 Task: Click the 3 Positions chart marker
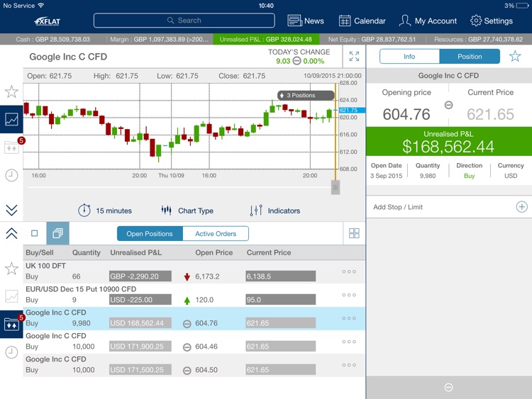point(306,95)
